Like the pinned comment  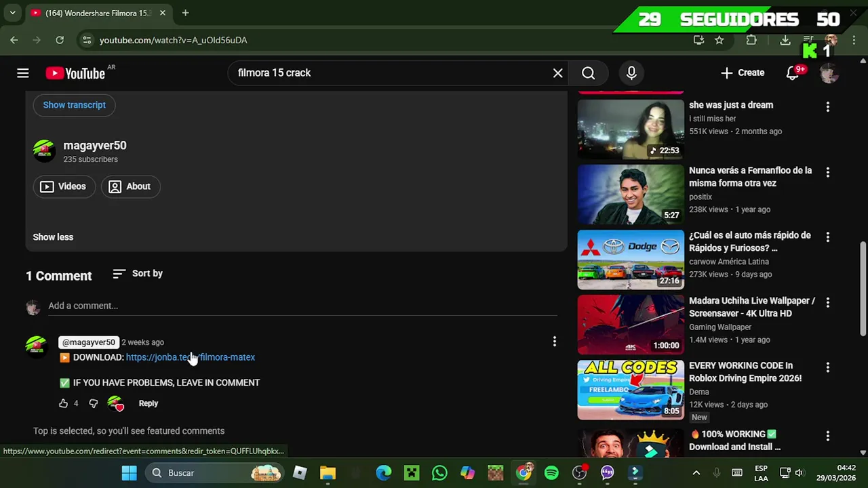(x=63, y=403)
